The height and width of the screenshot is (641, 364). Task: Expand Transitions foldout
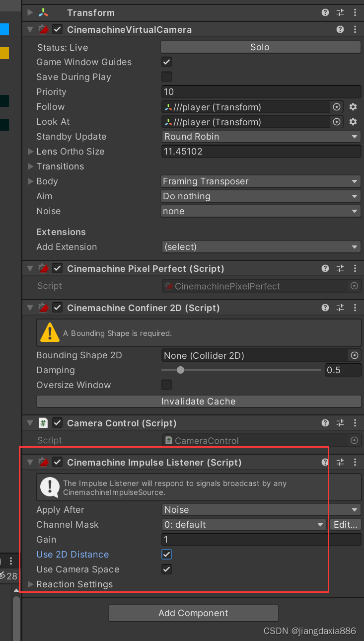31,166
